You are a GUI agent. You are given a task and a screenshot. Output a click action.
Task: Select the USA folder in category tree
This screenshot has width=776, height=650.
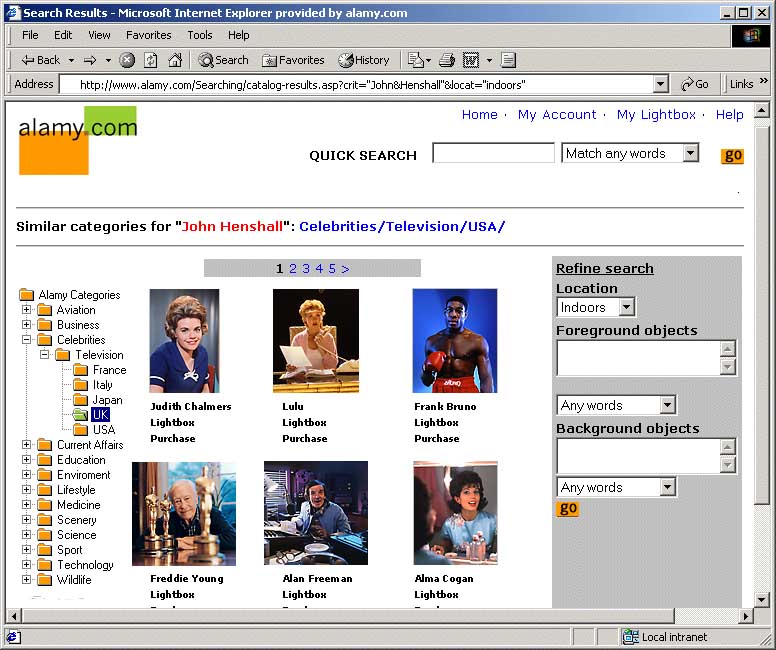[x=104, y=430]
